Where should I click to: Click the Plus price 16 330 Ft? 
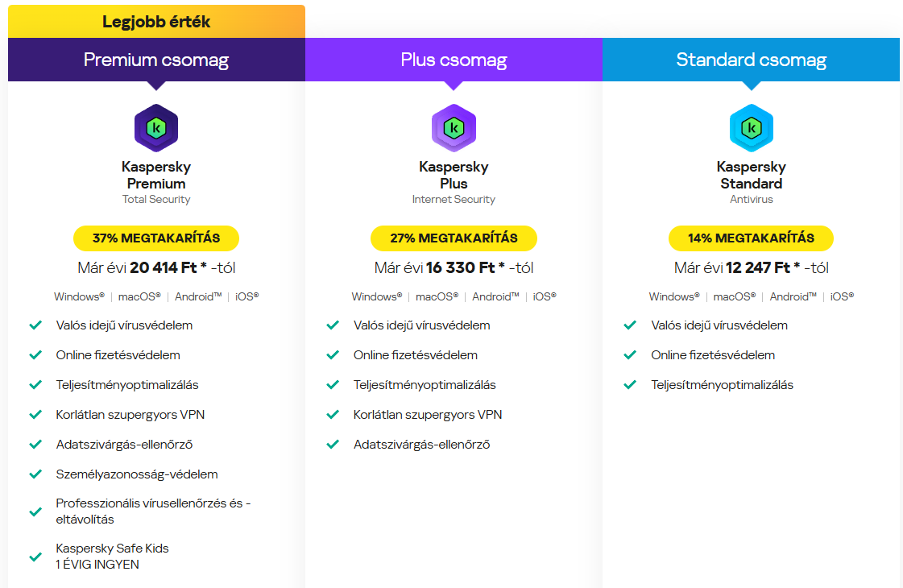460,267
